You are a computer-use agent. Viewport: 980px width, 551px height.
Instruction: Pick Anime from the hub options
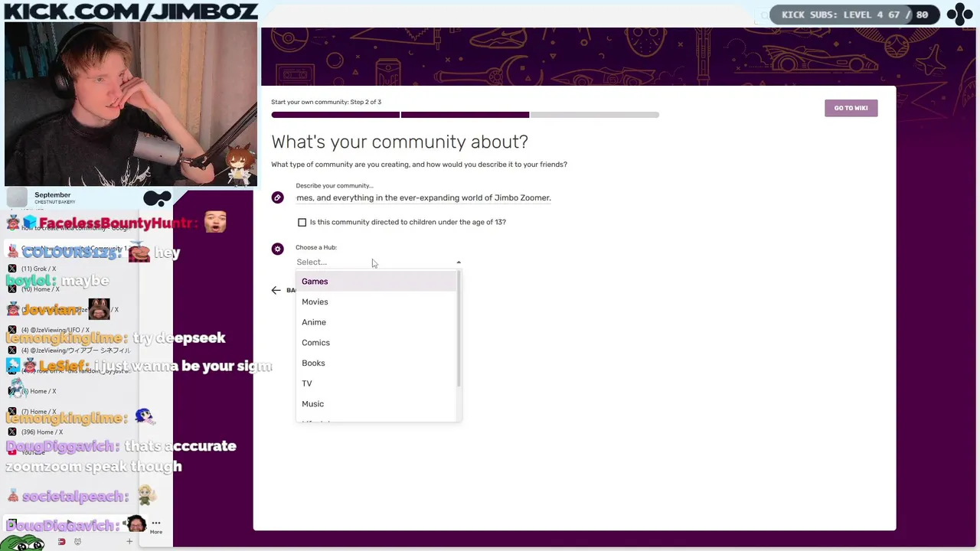(x=376, y=322)
